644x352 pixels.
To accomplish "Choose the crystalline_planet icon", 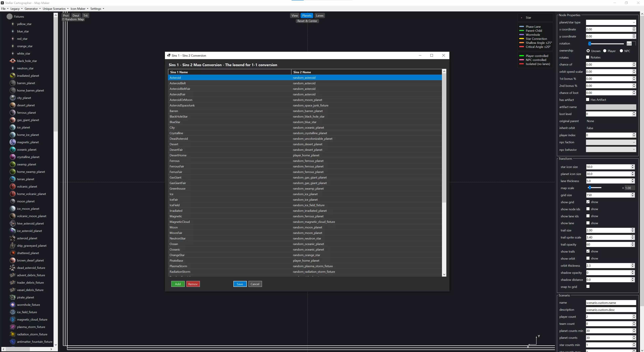I will [x=12, y=157].
